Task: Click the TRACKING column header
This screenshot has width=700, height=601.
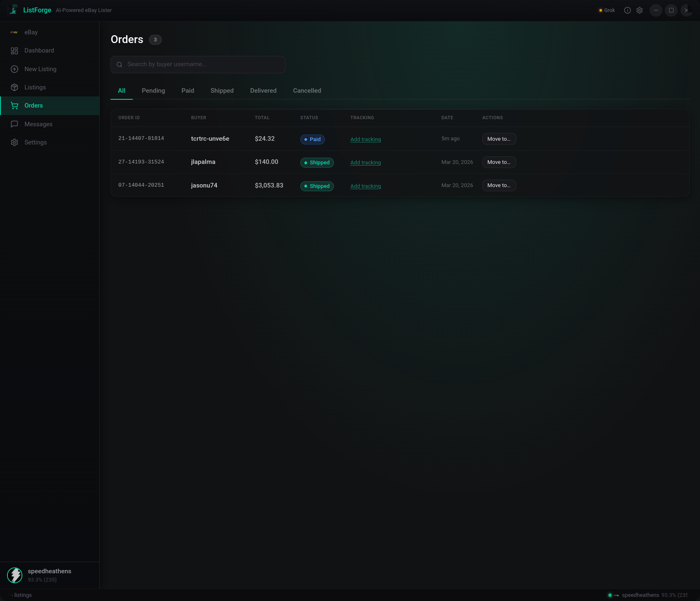Action: click(x=362, y=118)
